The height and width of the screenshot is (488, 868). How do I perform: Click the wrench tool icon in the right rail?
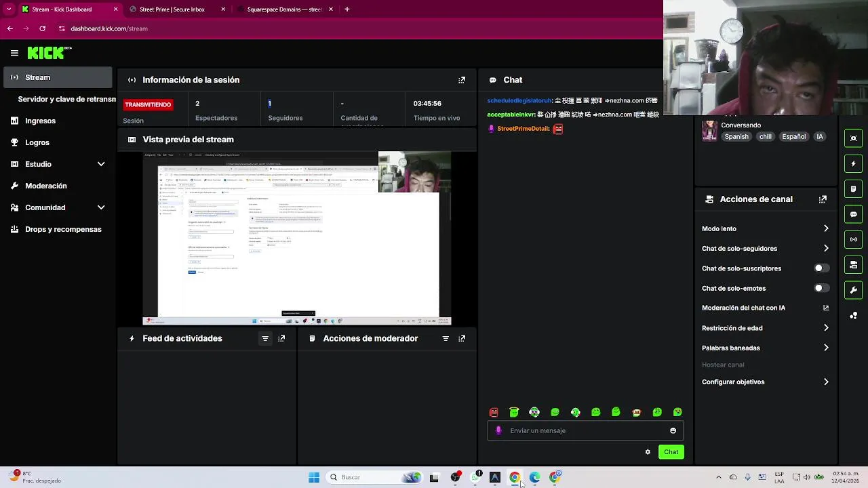[853, 290]
